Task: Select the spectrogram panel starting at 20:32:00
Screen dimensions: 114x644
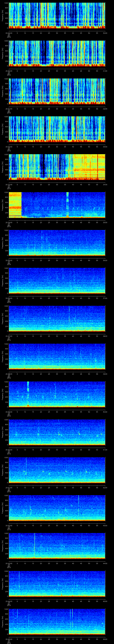Action: point(57,129)
